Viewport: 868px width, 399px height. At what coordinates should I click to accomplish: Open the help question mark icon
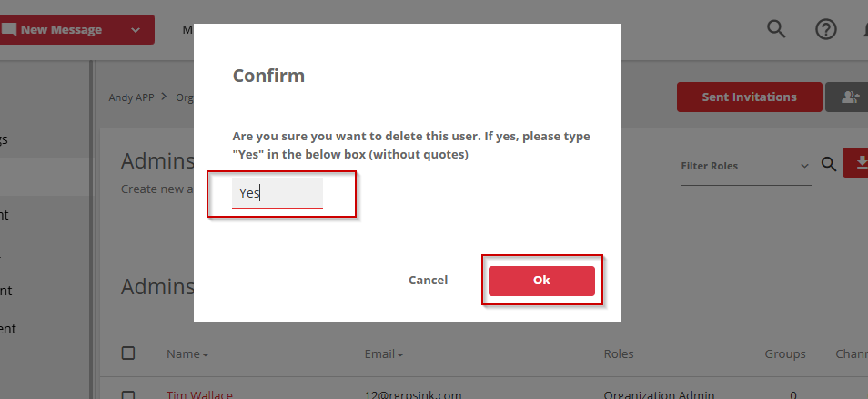[x=826, y=29]
